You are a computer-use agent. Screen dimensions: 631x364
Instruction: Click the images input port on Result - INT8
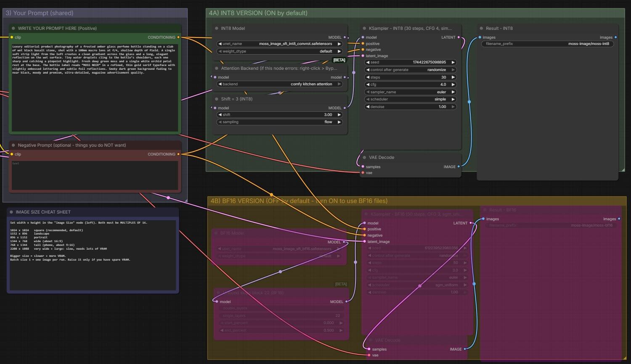[x=480, y=37]
